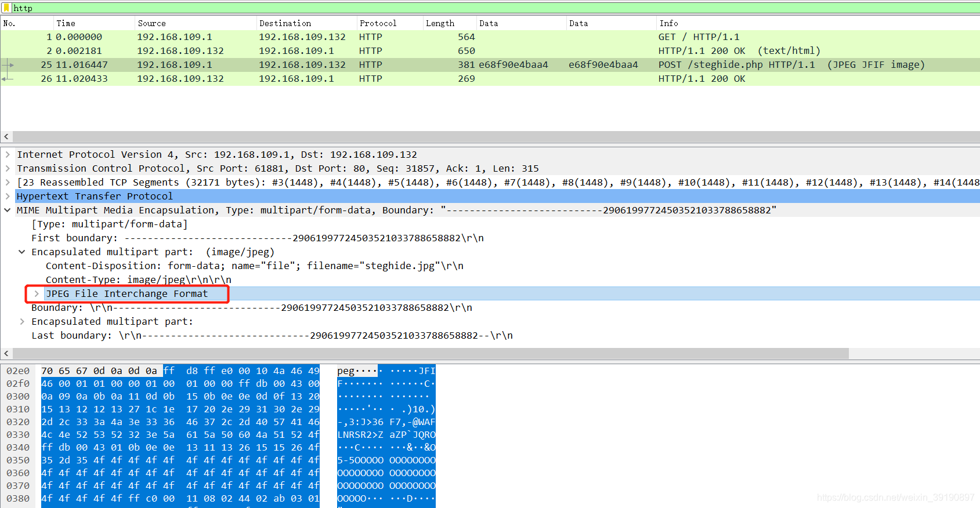The height and width of the screenshot is (508, 980).
Task: Sort by the No. column header
Action: click(x=27, y=23)
